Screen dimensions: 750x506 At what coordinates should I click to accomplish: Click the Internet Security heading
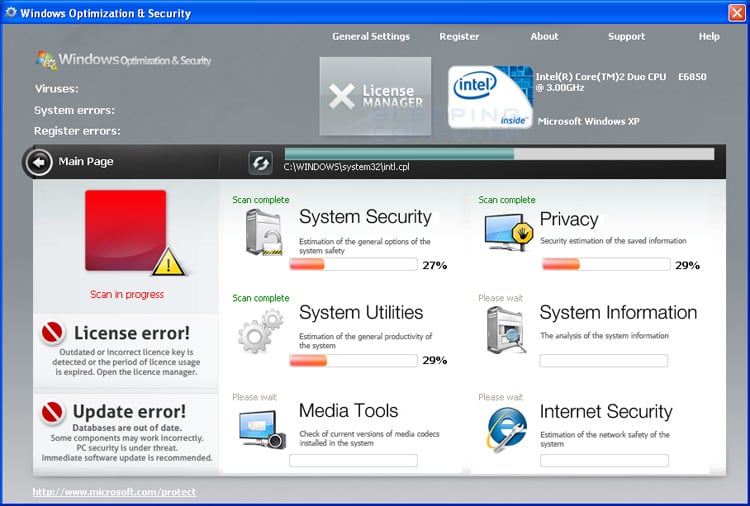point(606,411)
